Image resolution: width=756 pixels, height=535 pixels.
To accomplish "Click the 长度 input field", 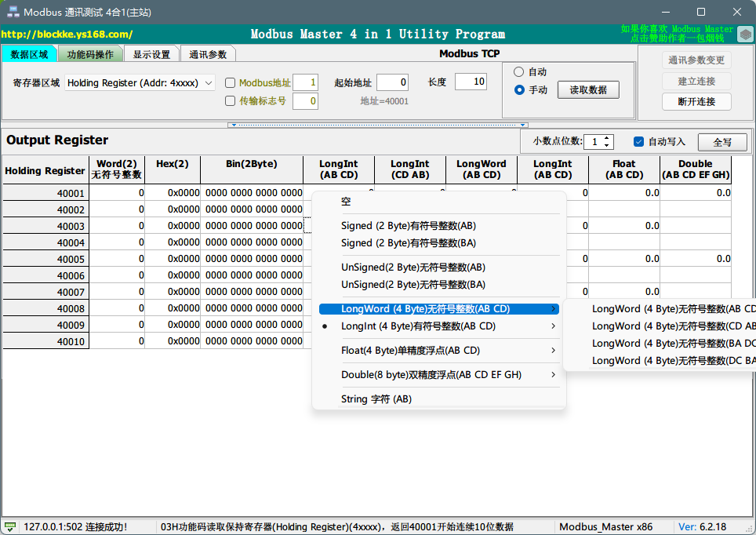I will (x=471, y=82).
